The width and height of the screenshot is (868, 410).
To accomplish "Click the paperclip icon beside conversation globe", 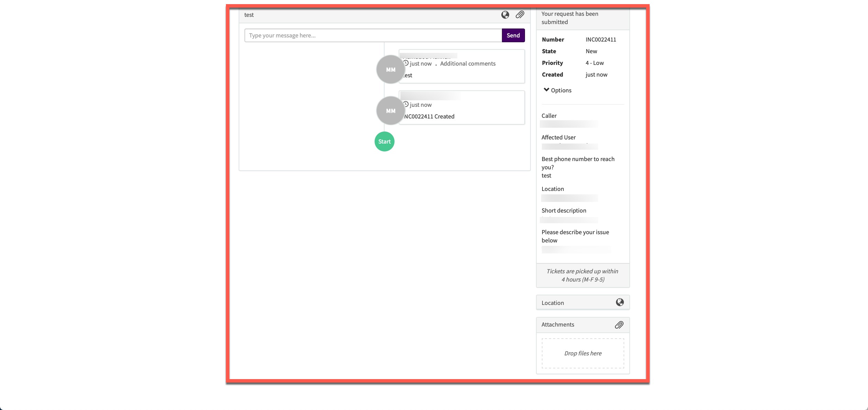I will 520,15.
